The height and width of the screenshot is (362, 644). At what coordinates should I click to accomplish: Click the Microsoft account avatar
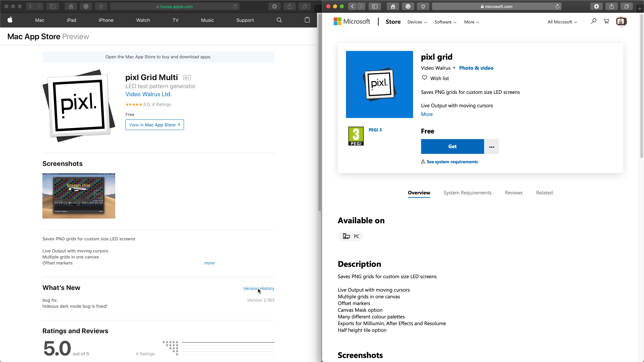621,21
